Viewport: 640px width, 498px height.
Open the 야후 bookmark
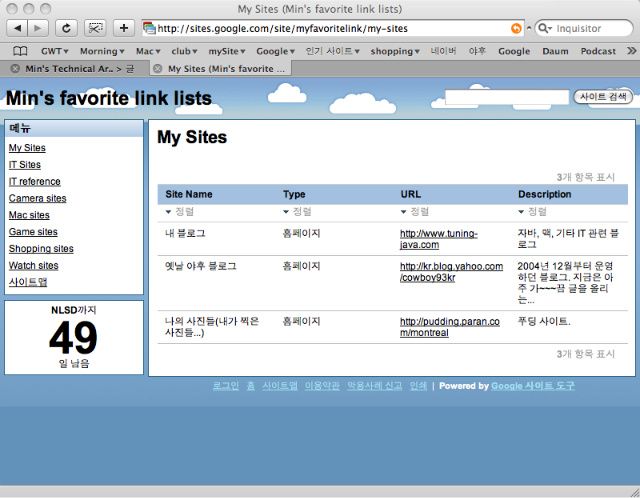tap(477, 51)
